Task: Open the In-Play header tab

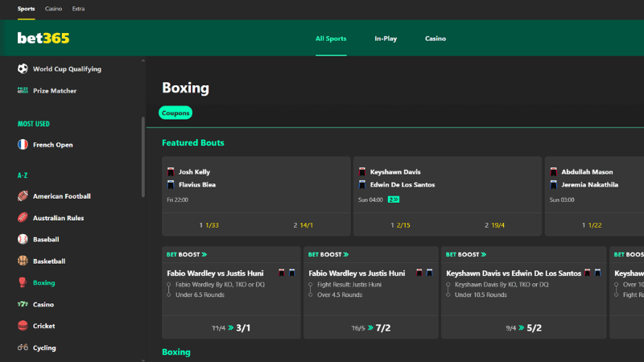Action: pyautogui.click(x=386, y=39)
